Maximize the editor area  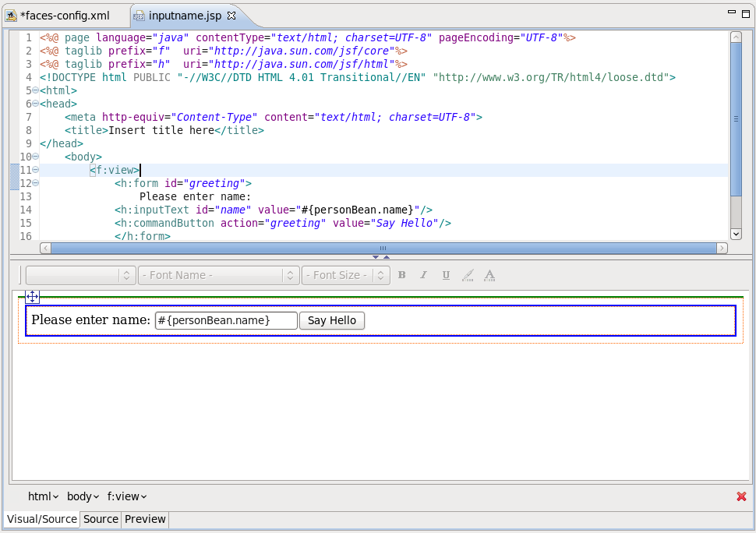tap(745, 13)
